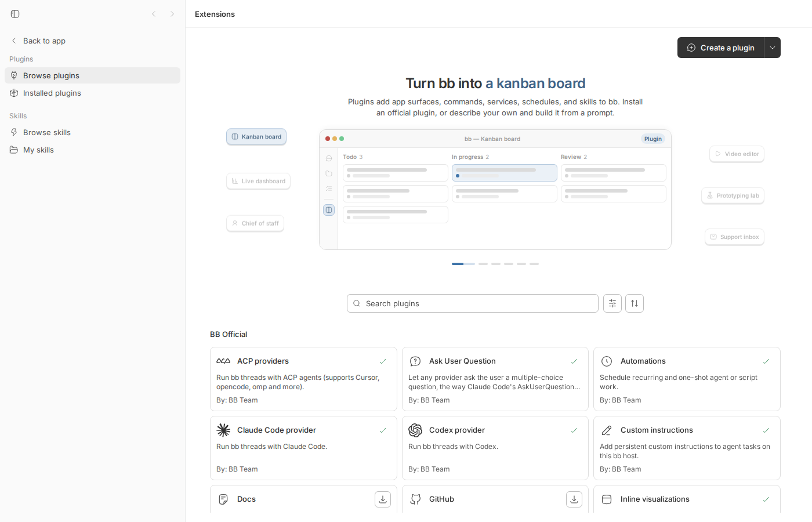Expand the Create a plugin dropdown arrow
Image resolution: width=812 pixels, height=522 pixels.
tap(773, 48)
